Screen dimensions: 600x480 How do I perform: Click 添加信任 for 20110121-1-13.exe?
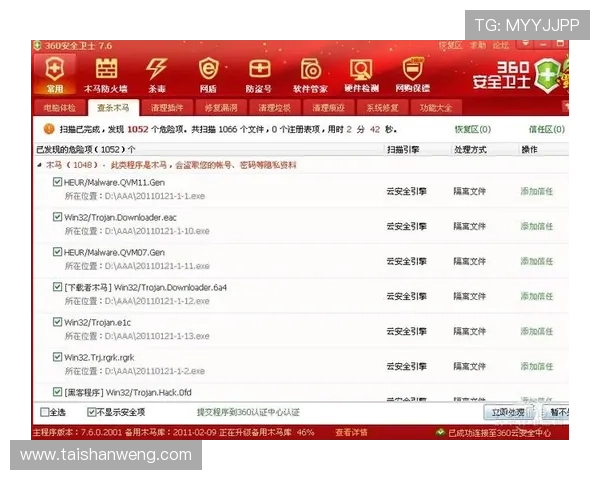click(x=537, y=331)
